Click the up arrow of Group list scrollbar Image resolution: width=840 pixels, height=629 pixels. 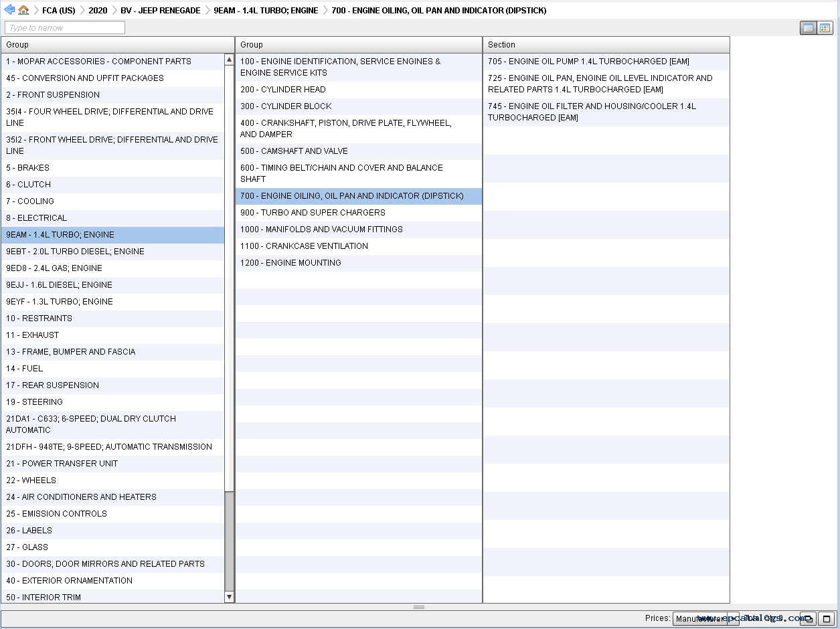(x=229, y=60)
